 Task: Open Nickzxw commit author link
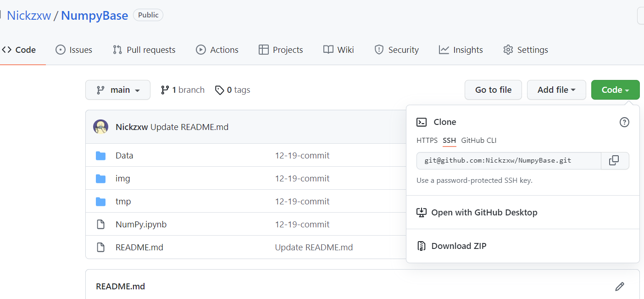132,127
